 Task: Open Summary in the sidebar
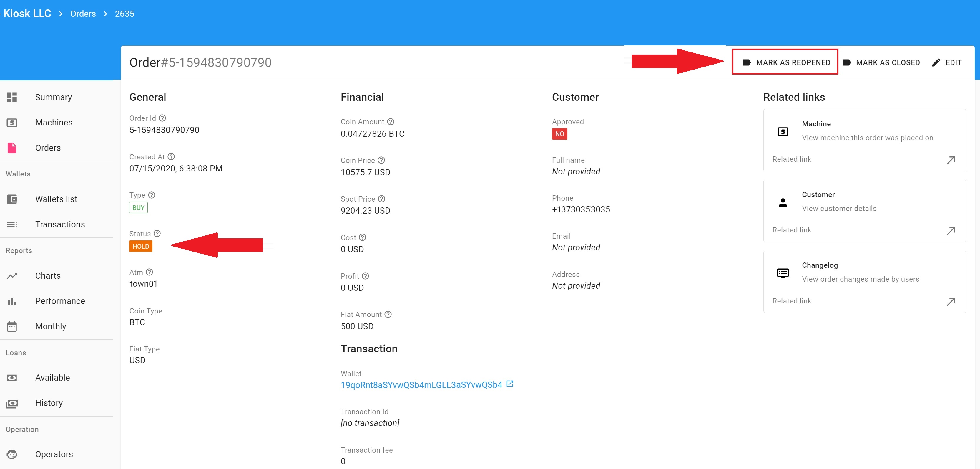[x=56, y=97]
